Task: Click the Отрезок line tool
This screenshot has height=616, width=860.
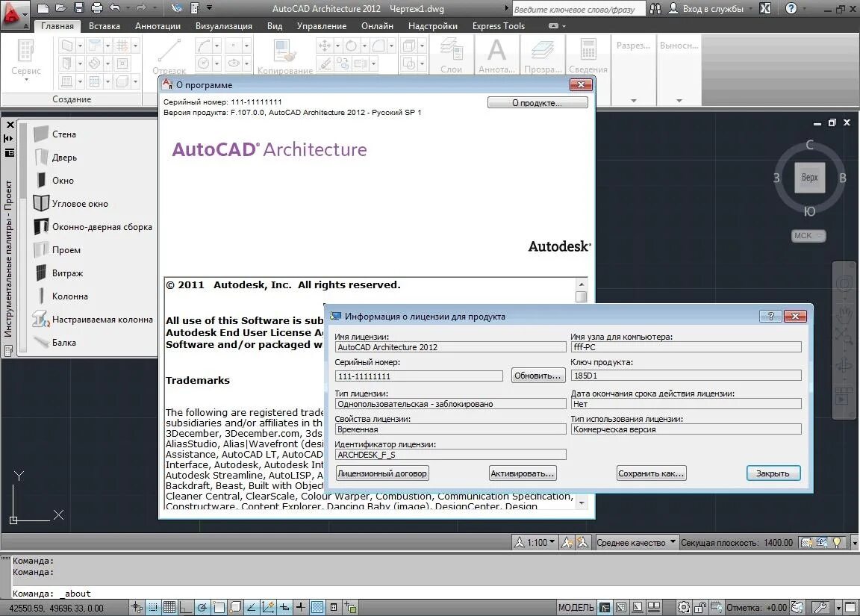Action: 169,55
